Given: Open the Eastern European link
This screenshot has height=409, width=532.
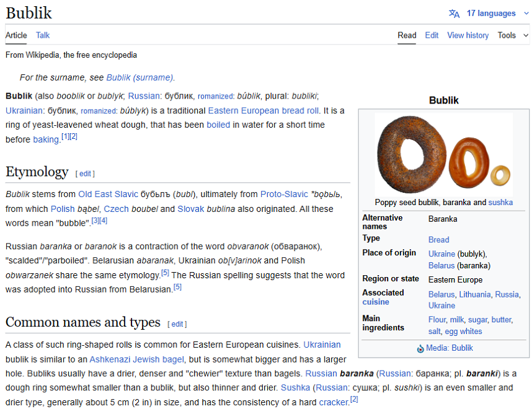Looking at the screenshot, I should (244, 110).
